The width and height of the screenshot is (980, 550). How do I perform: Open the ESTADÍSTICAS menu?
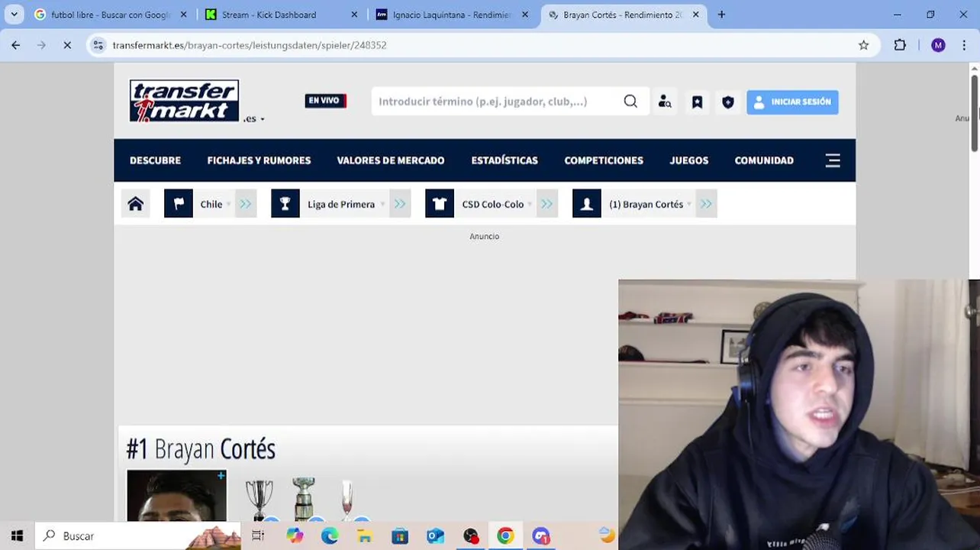click(505, 160)
